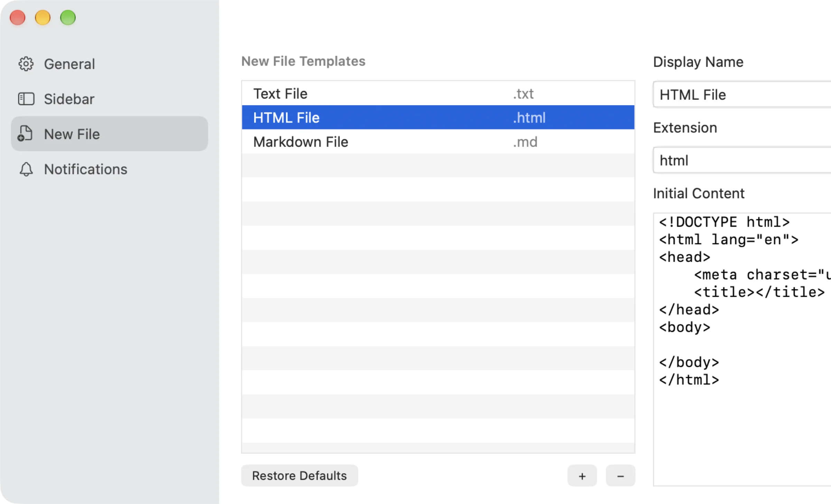Screen dimensions: 831x504
Task: Click the <title></title> line in content
Action: pyautogui.click(x=759, y=292)
